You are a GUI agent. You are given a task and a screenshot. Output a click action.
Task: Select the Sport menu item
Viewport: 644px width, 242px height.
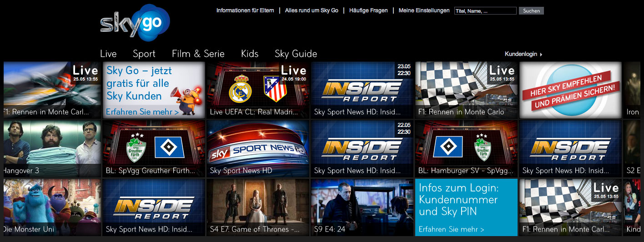pos(144,54)
